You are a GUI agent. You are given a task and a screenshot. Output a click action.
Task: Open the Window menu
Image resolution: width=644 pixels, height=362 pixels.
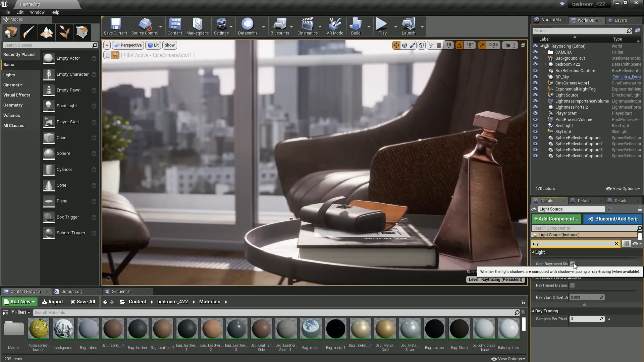(x=37, y=12)
